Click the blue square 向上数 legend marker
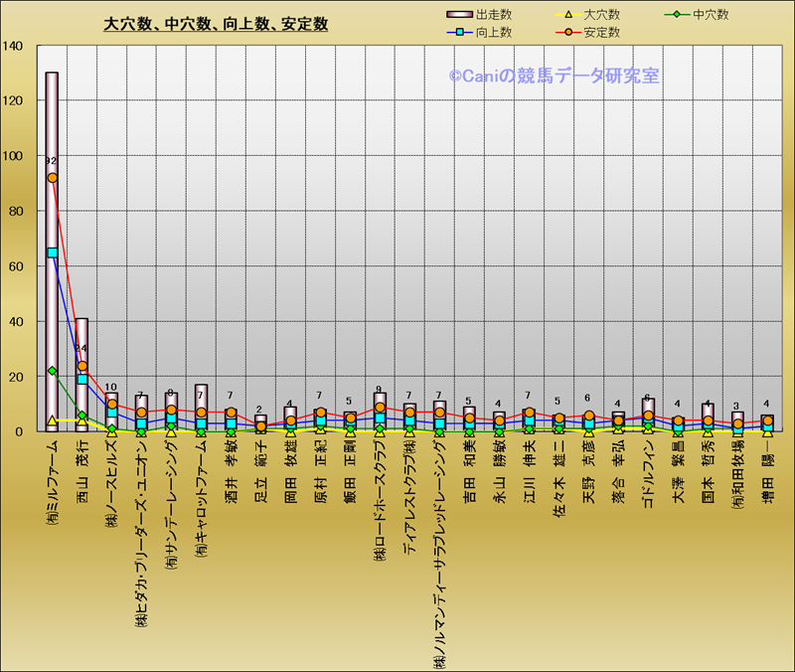795x672 pixels. (x=459, y=33)
